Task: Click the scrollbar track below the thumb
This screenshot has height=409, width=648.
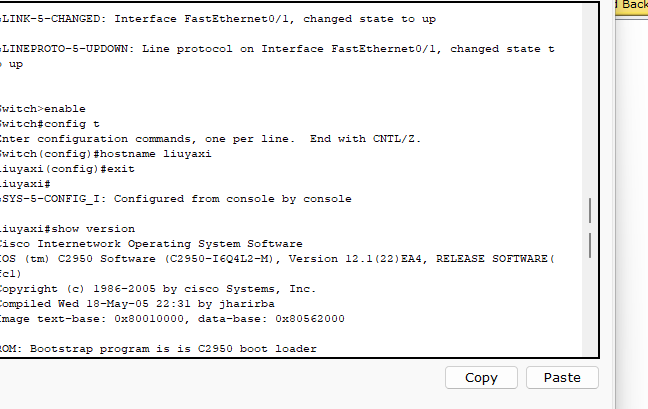Action: click(x=590, y=307)
